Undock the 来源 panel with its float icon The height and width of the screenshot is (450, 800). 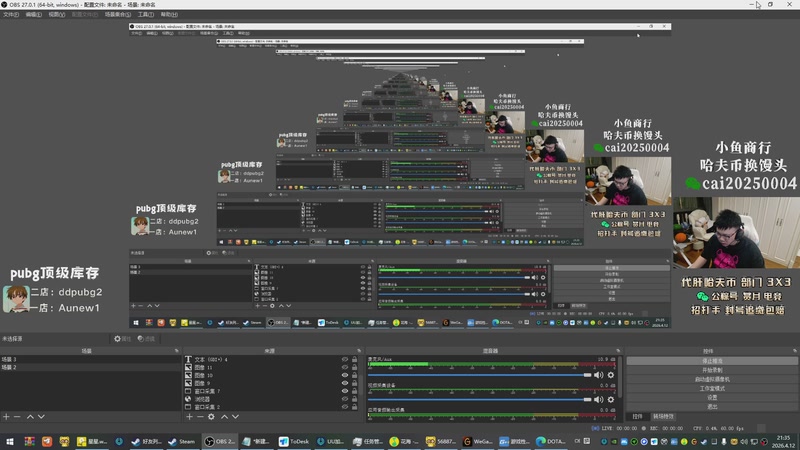pos(359,351)
